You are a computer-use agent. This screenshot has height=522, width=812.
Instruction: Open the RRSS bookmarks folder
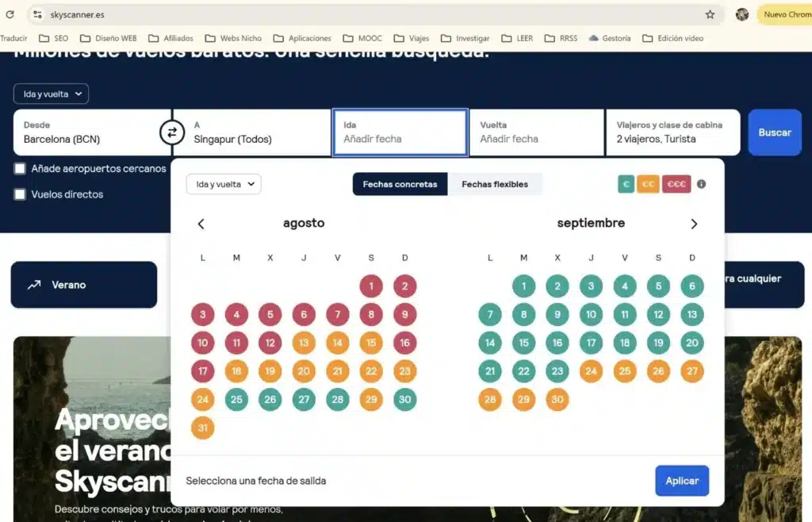[x=561, y=38]
